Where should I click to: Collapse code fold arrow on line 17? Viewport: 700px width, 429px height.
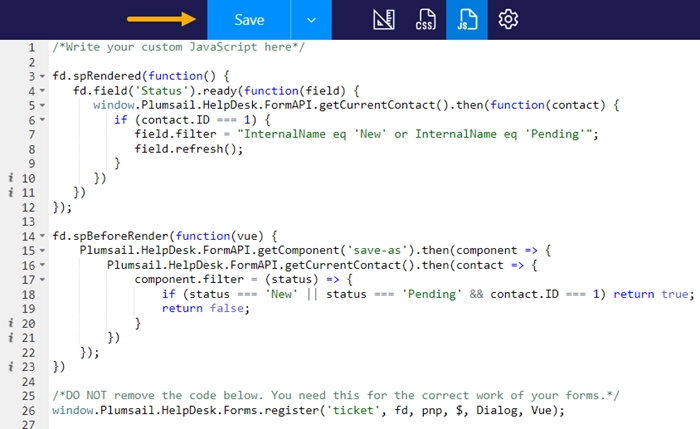(42, 279)
